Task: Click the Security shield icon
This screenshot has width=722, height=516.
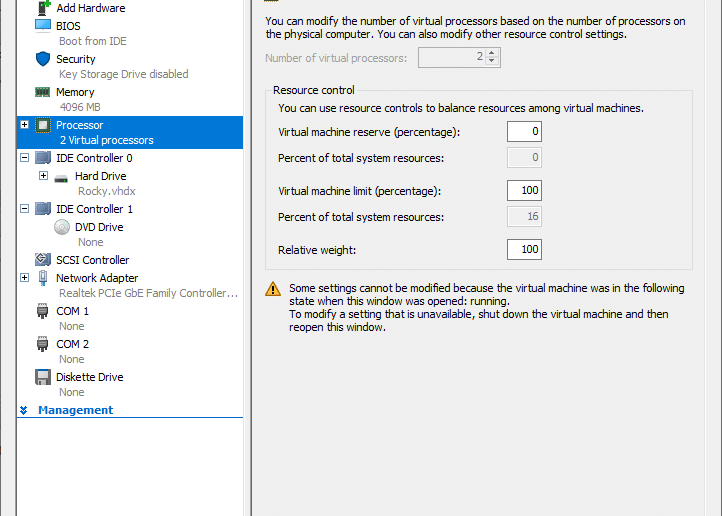Action: click(x=43, y=59)
